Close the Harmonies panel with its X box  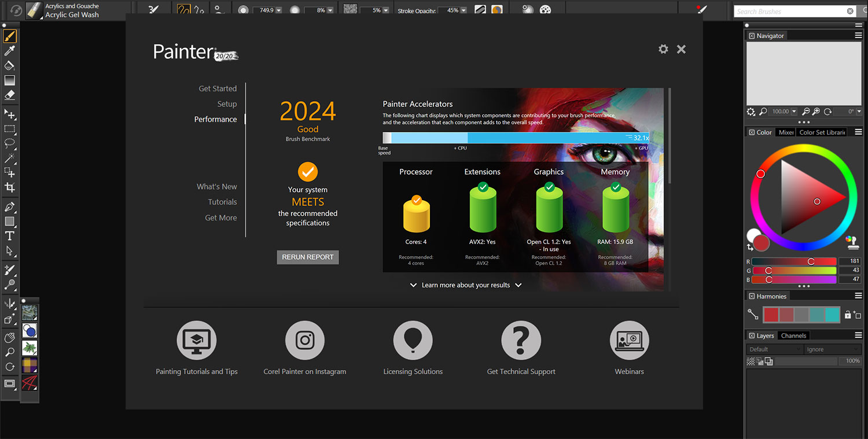coord(751,296)
